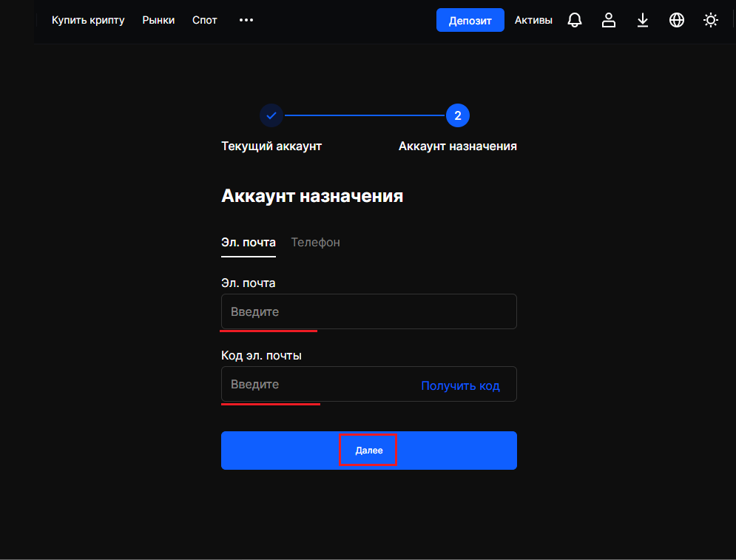The image size is (736, 560).
Task: Click the Текущий аккаунт step label
Action: point(271,146)
